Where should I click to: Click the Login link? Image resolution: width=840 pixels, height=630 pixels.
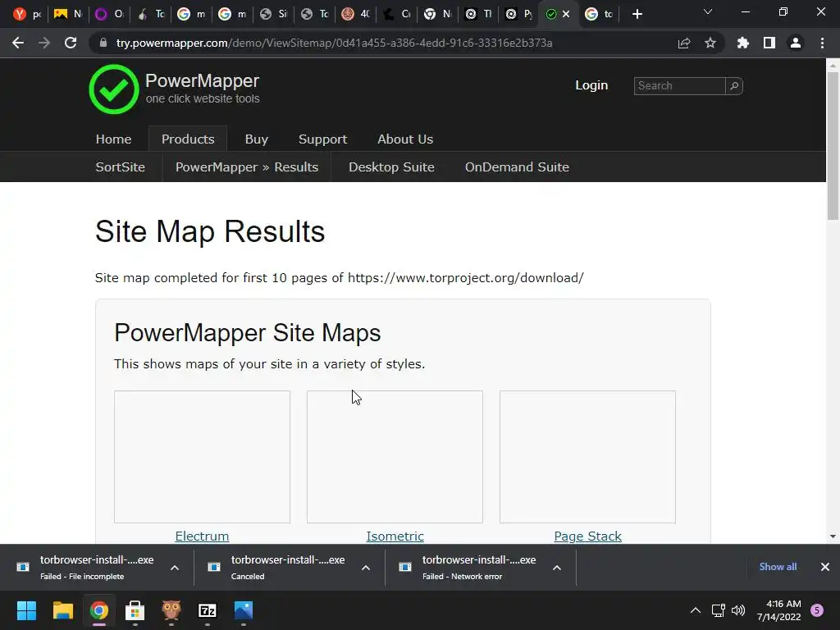click(591, 85)
